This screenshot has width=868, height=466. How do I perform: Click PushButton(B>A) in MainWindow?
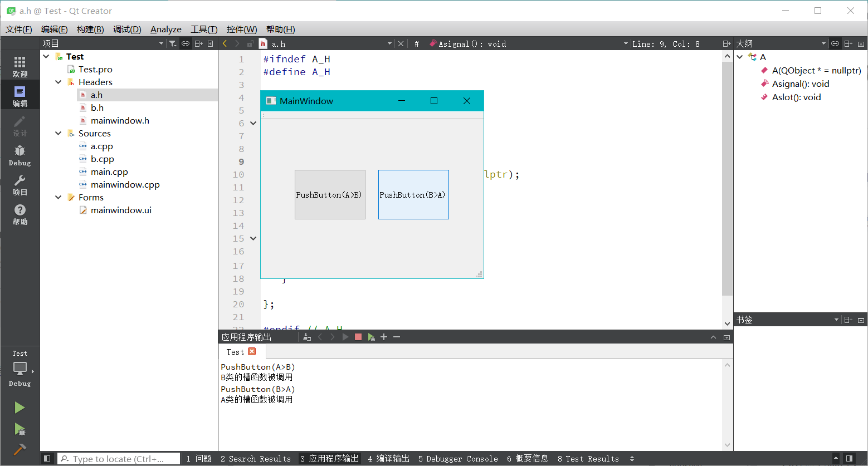pyautogui.click(x=413, y=194)
